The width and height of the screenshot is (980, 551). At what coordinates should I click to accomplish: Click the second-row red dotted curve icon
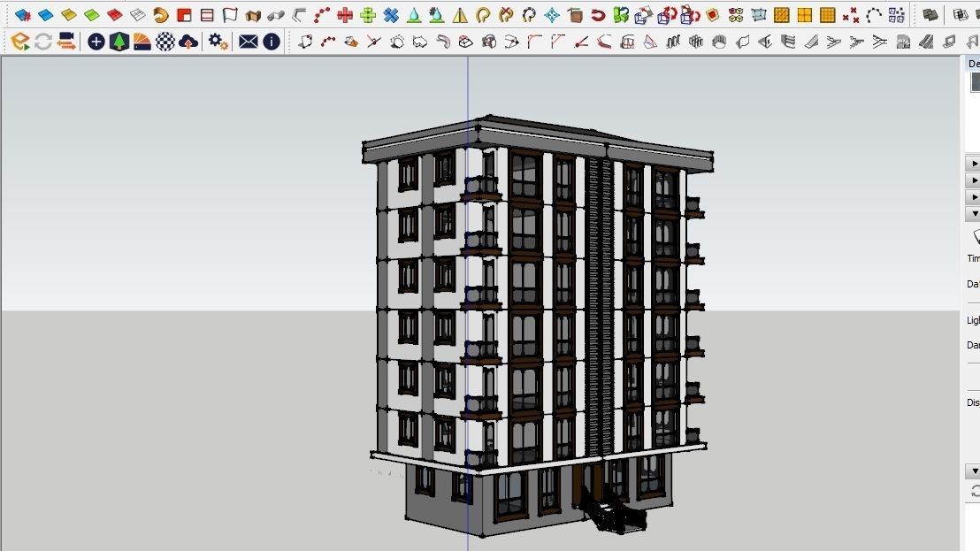(x=328, y=42)
